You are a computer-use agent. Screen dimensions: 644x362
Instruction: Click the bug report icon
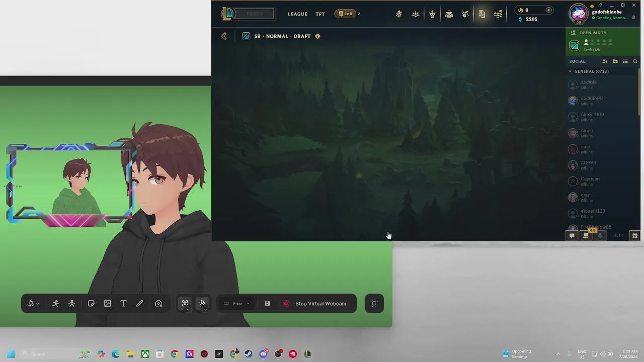pyautogui.click(x=635, y=236)
